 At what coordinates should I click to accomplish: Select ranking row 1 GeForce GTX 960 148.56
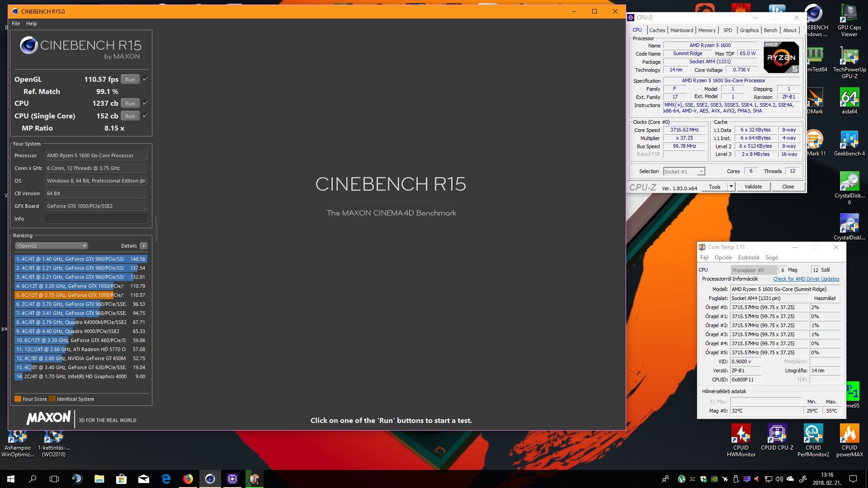80,259
